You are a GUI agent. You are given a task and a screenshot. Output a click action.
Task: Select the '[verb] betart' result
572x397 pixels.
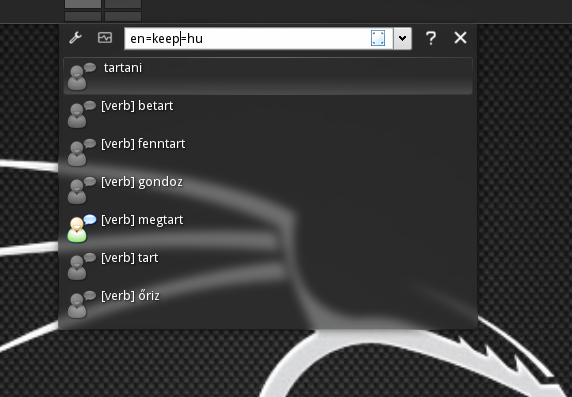(268, 114)
